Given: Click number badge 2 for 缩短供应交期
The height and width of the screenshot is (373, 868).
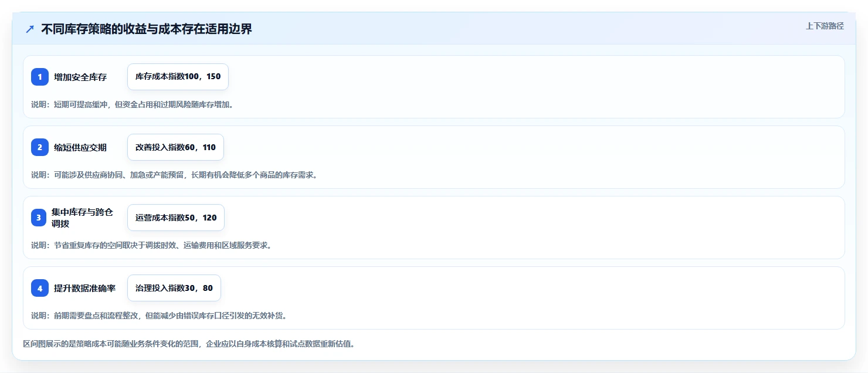Looking at the screenshot, I should point(40,147).
